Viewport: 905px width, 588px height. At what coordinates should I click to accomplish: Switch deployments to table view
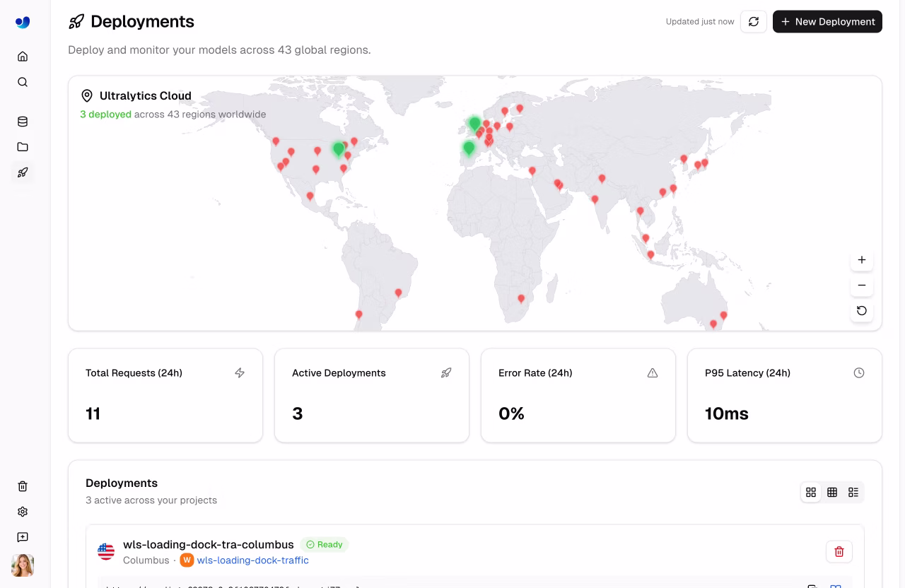coord(832,493)
